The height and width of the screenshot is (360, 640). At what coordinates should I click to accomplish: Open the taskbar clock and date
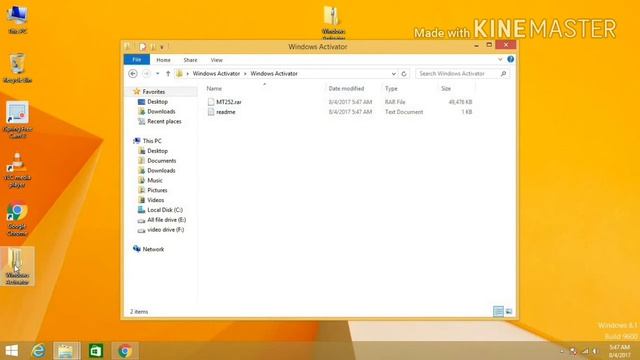619,351
